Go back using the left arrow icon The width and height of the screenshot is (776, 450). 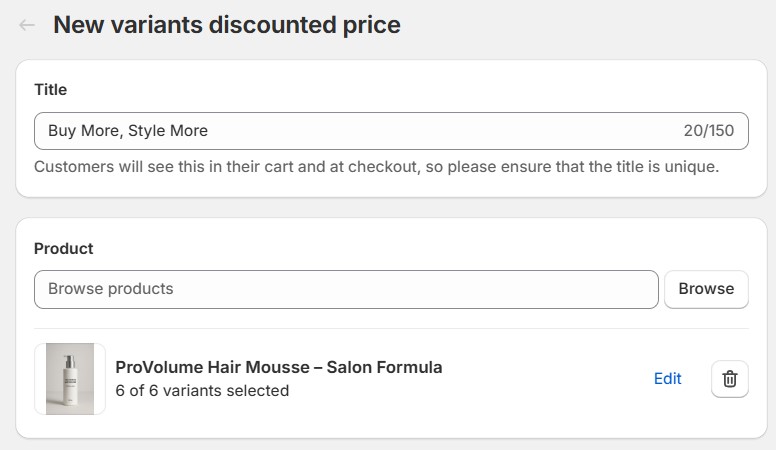pyautogui.click(x=27, y=25)
